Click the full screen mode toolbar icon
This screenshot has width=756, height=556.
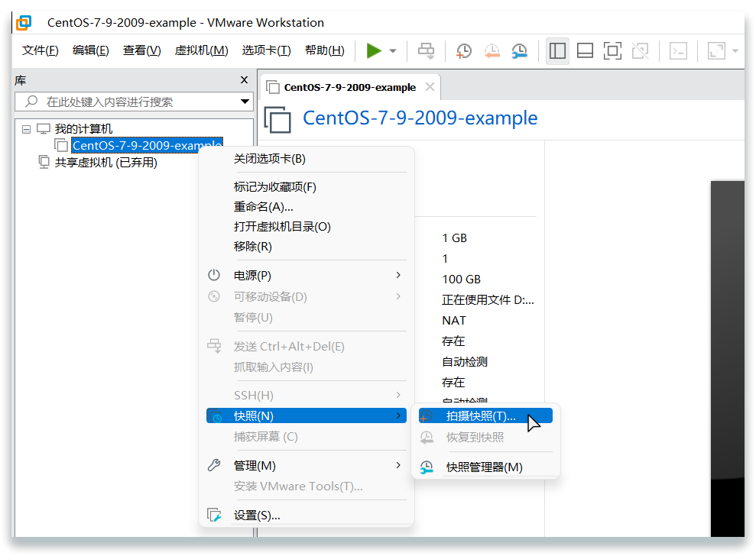click(612, 50)
